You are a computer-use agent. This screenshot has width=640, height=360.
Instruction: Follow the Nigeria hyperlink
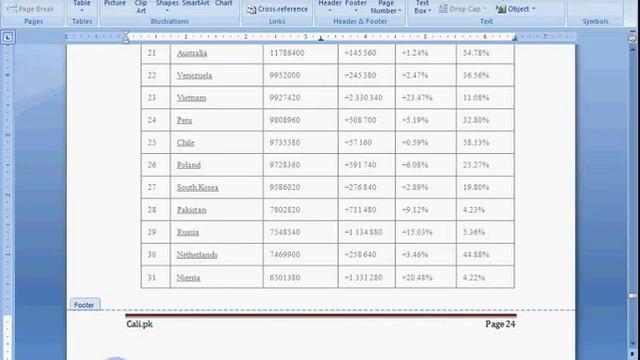[x=188, y=278]
